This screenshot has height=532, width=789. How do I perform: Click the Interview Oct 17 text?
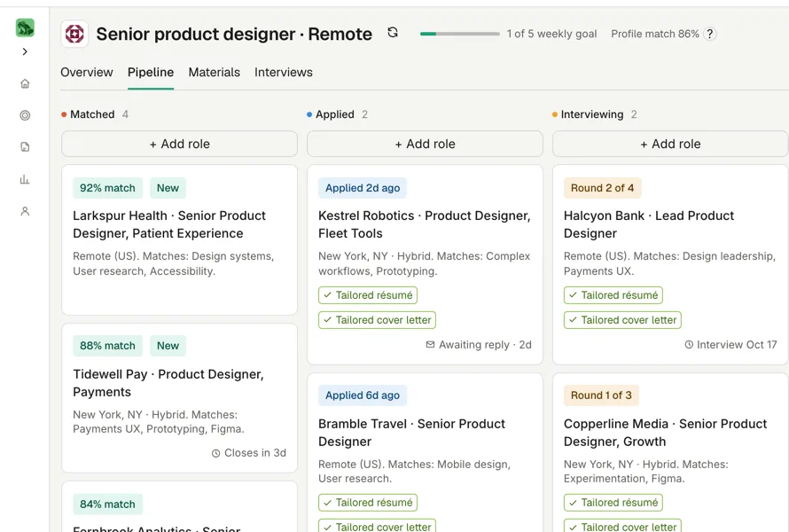tap(737, 345)
